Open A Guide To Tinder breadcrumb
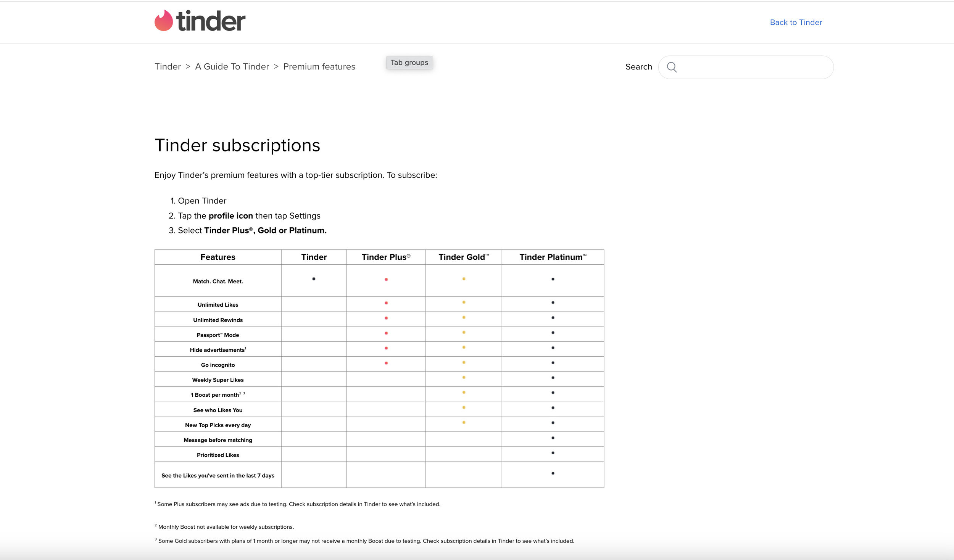This screenshot has height=560, width=954. click(x=232, y=67)
